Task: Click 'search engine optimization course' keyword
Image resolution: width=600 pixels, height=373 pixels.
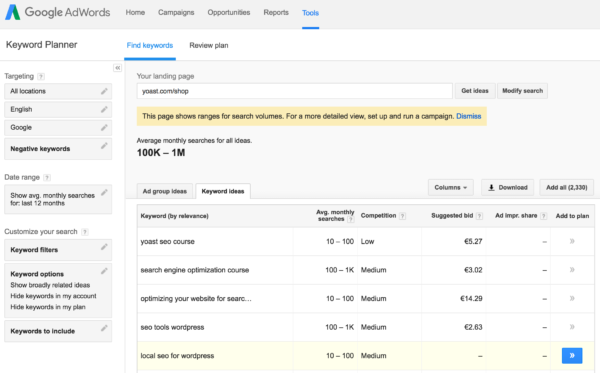Action: 195,270
